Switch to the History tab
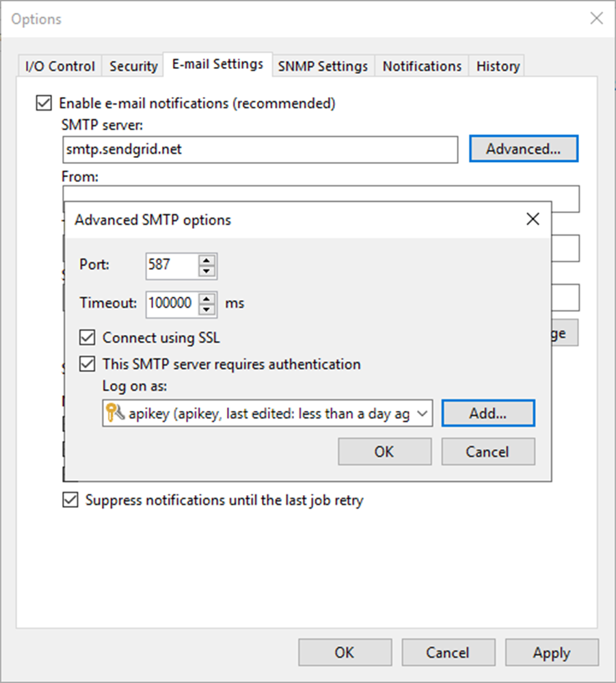The width and height of the screenshot is (616, 683). pos(498,66)
